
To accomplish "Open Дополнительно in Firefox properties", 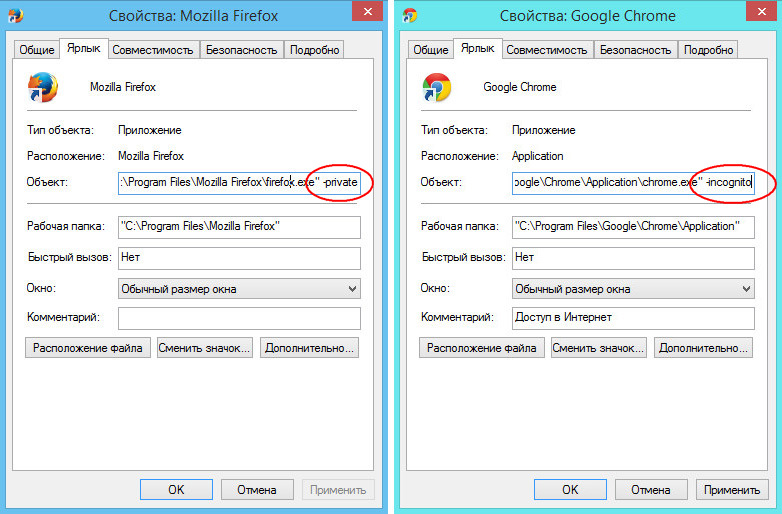I will 309,348.
